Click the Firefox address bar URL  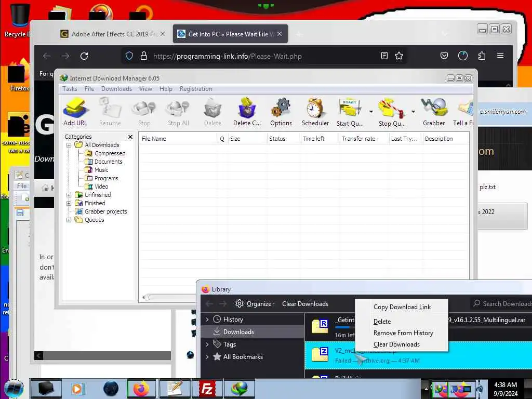click(228, 56)
